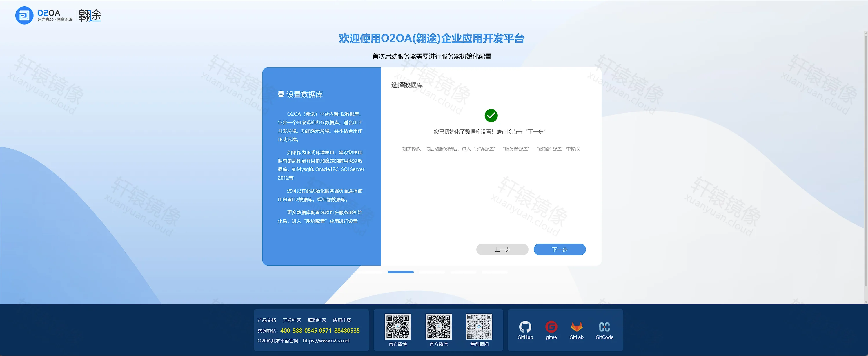Click the 如需修改 hint text
The height and width of the screenshot is (356, 868).
coord(491,149)
